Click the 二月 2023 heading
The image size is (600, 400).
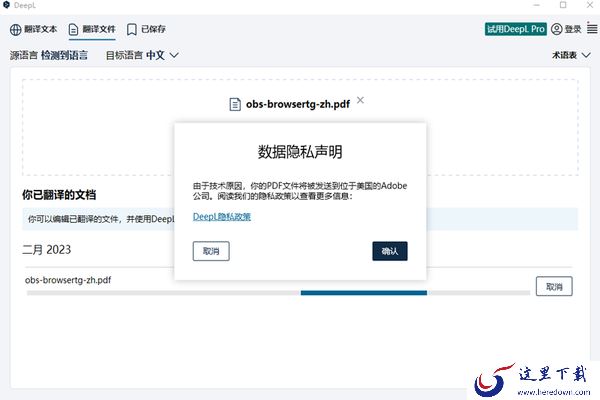click(46, 250)
